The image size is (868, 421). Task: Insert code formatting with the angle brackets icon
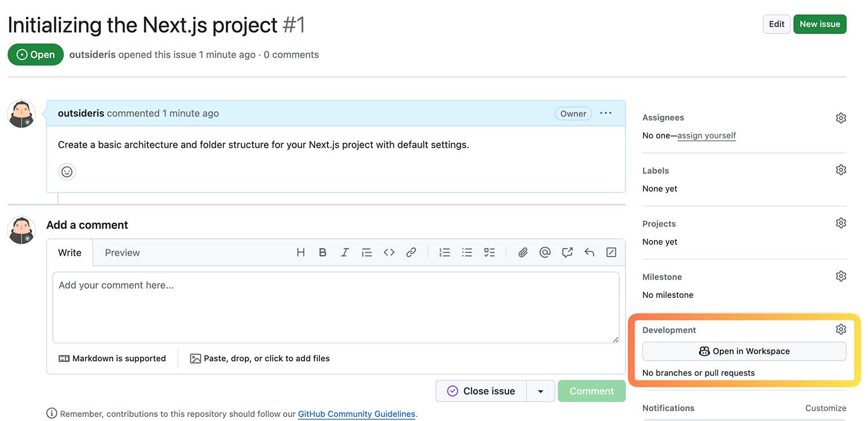pyautogui.click(x=389, y=252)
